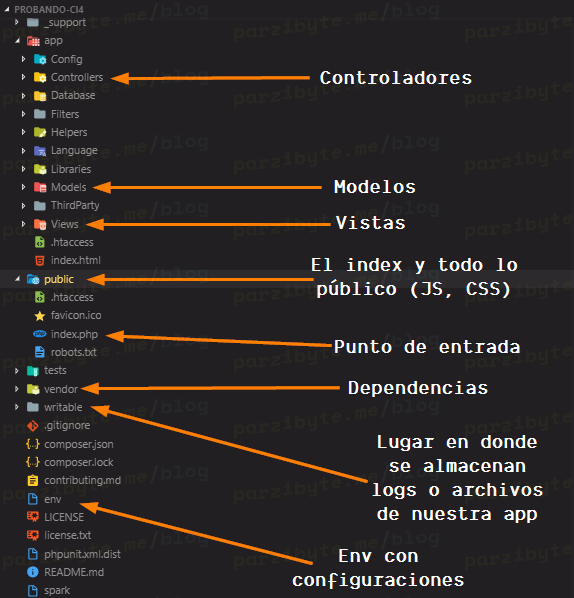Click the Config folder gear icon
Viewport: 574px width, 598px height.
[x=40, y=59]
